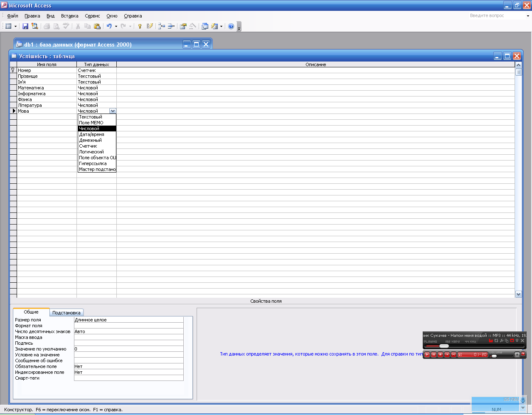Open the toolbar options chevron
532x415 pixels.
239,27
